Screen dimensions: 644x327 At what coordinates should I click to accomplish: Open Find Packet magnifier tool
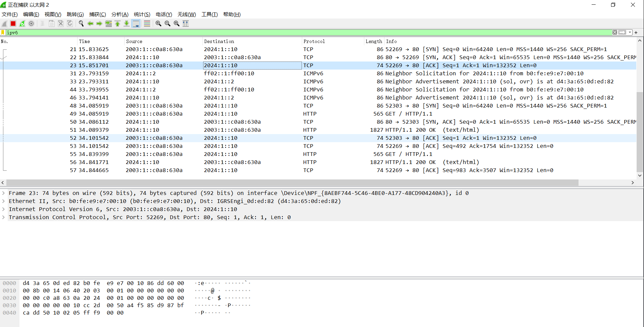click(x=81, y=24)
